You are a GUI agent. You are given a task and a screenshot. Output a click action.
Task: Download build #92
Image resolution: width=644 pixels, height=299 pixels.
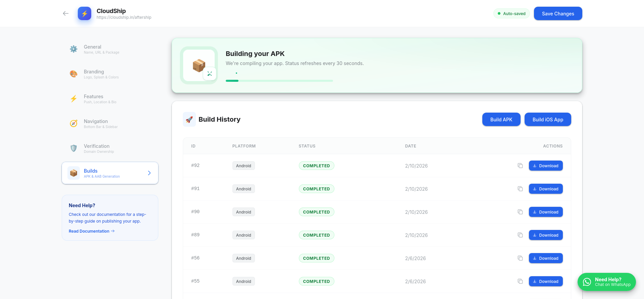point(546,166)
